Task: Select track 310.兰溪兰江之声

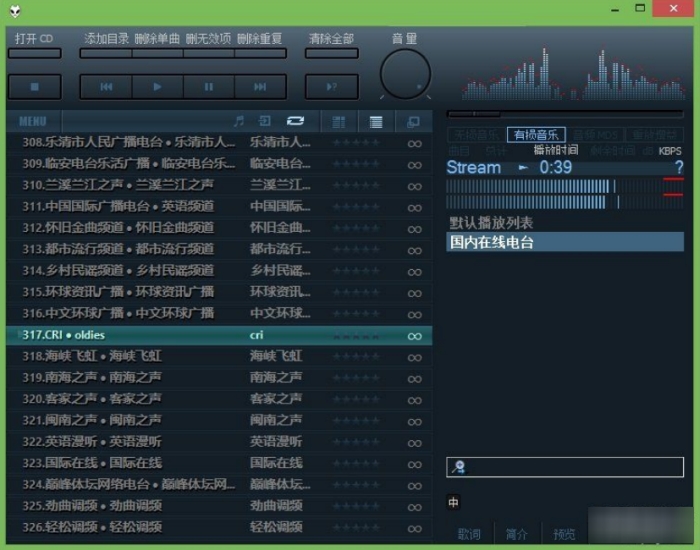Action: [x=219, y=185]
